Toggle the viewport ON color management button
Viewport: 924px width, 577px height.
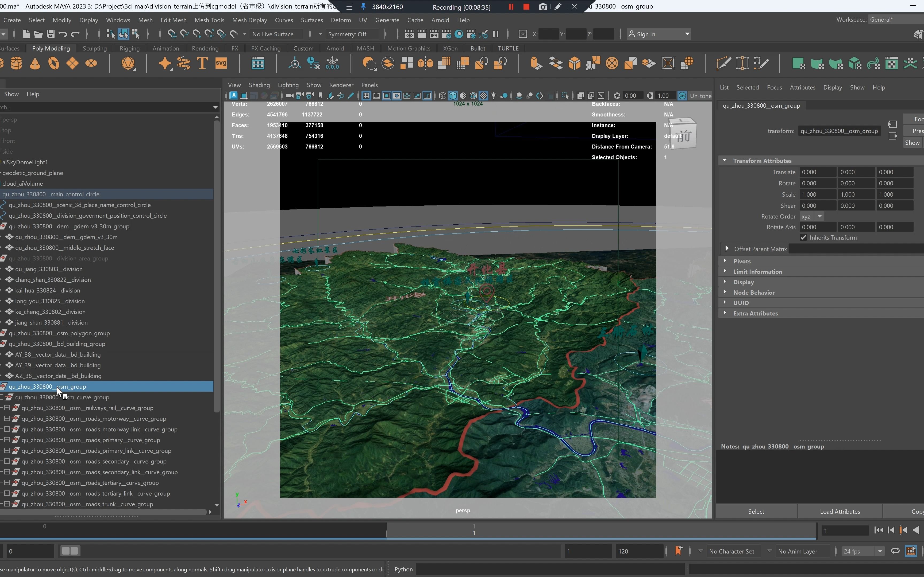[682, 96]
